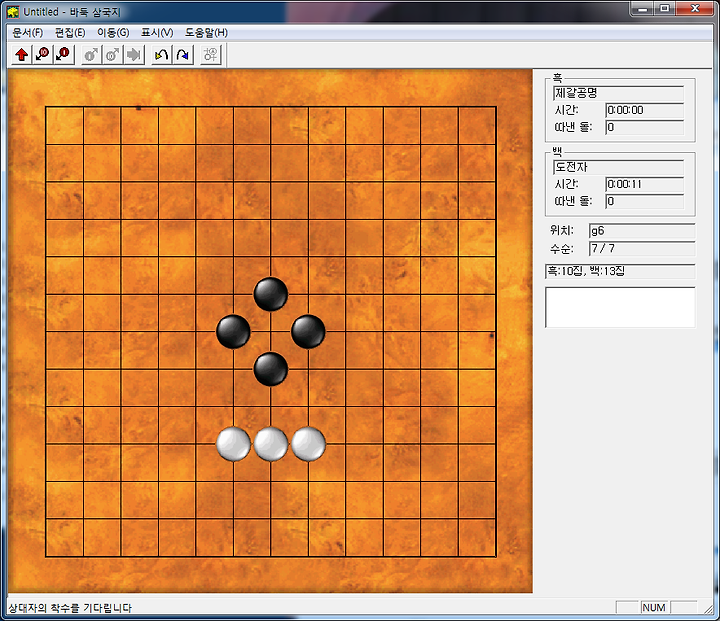
Task: Open the 이동(G) menu
Action: (113, 33)
